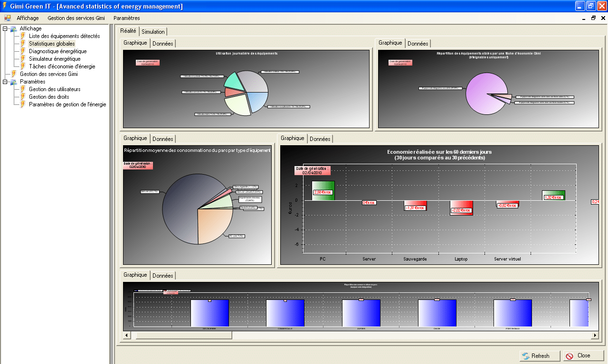Collapse the Affichage tree node

point(5,28)
